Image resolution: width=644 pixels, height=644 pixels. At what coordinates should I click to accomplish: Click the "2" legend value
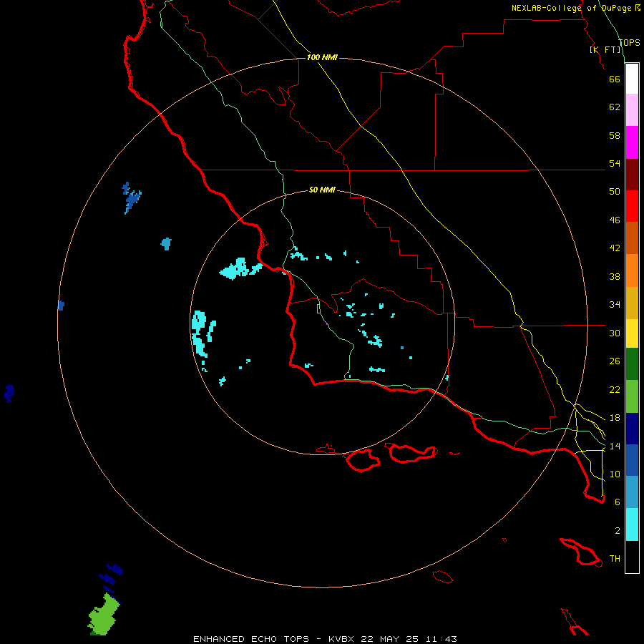[x=618, y=531]
